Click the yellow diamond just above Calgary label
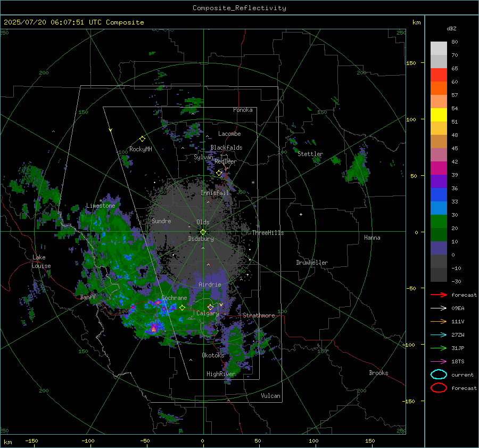 pyautogui.click(x=210, y=307)
